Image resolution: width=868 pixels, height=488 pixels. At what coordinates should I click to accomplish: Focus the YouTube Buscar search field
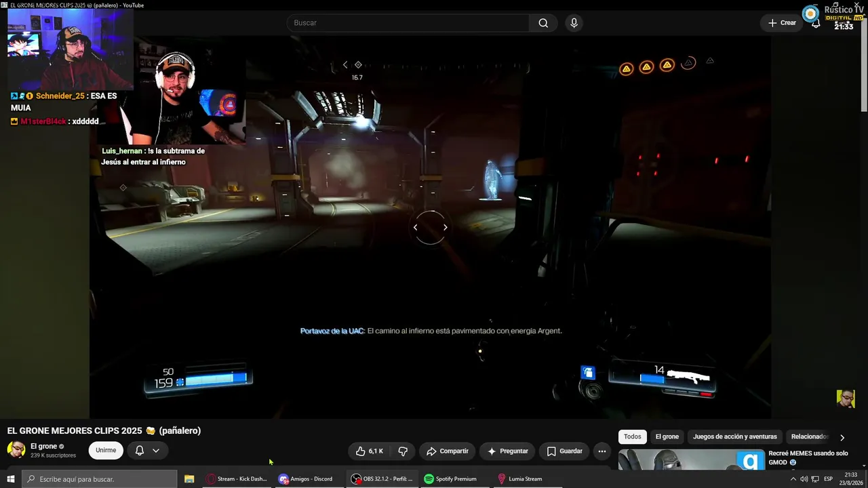tap(408, 23)
